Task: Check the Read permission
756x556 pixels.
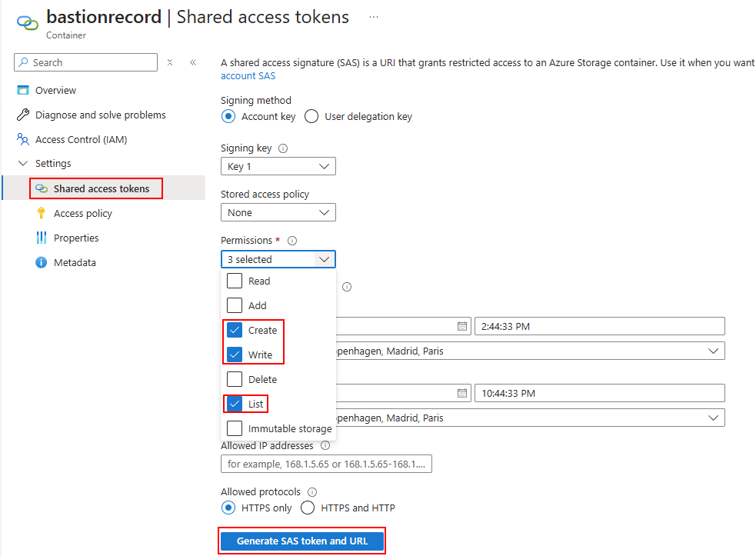Action: tap(235, 281)
